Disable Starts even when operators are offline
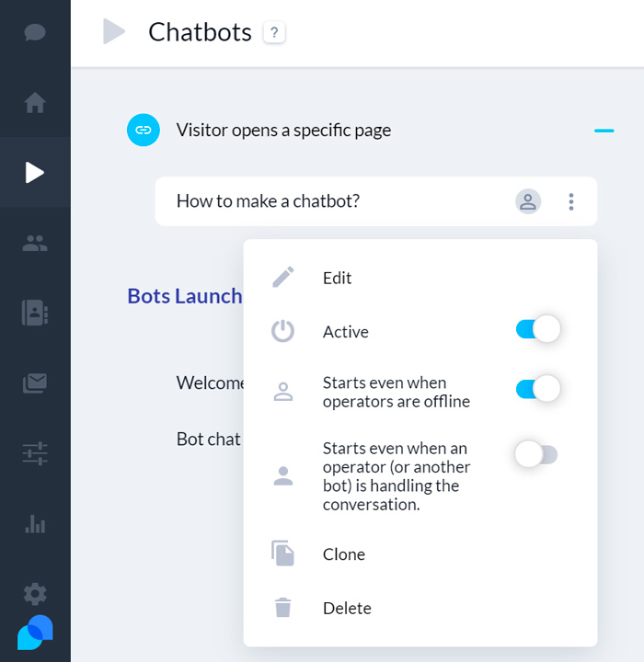This screenshot has height=662, width=644. point(538,389)
